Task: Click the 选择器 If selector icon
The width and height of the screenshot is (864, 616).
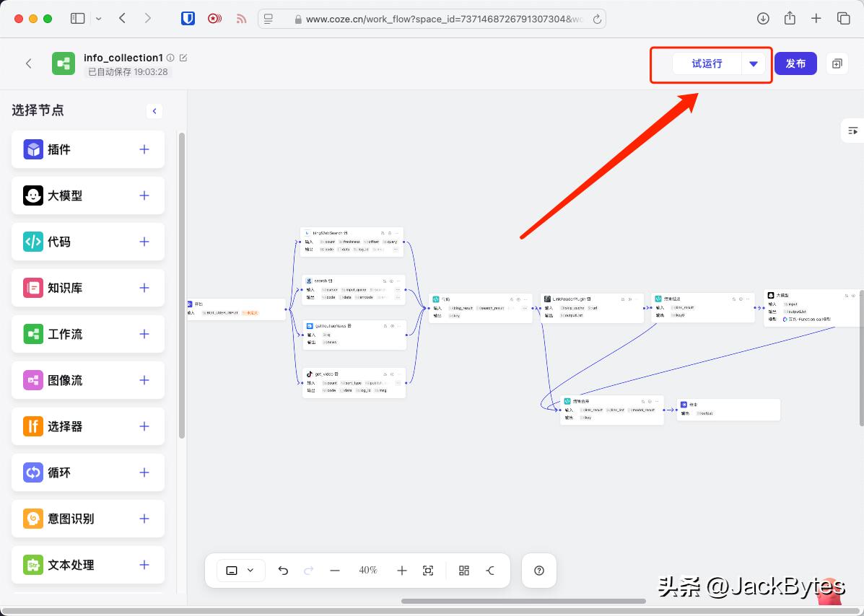Action: coord(33,426)
